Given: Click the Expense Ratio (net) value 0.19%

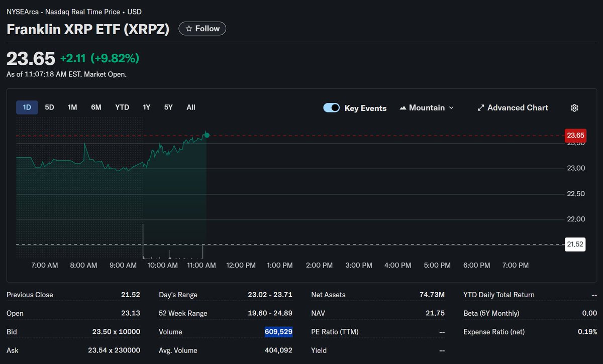Looking at the screenshot, I should pos(587,332).
